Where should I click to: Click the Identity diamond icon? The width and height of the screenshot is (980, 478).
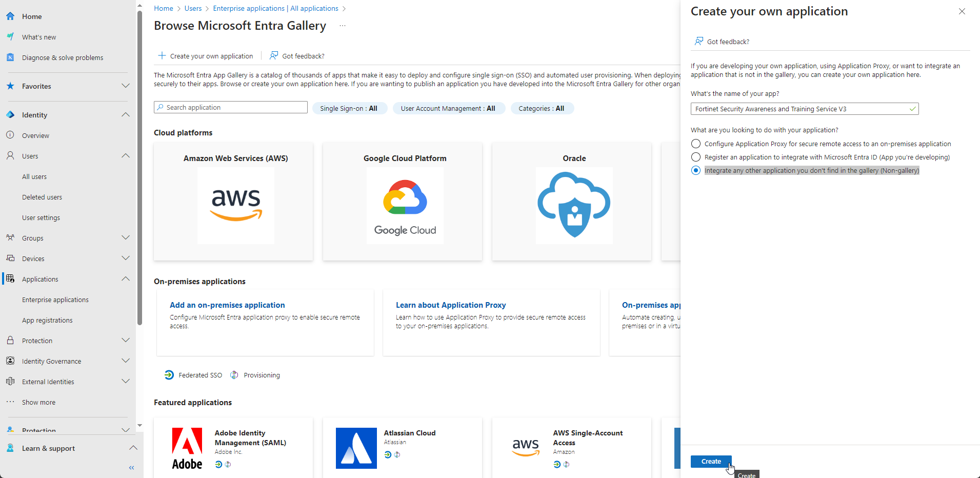pyautogui.click(x=10, y=115)
